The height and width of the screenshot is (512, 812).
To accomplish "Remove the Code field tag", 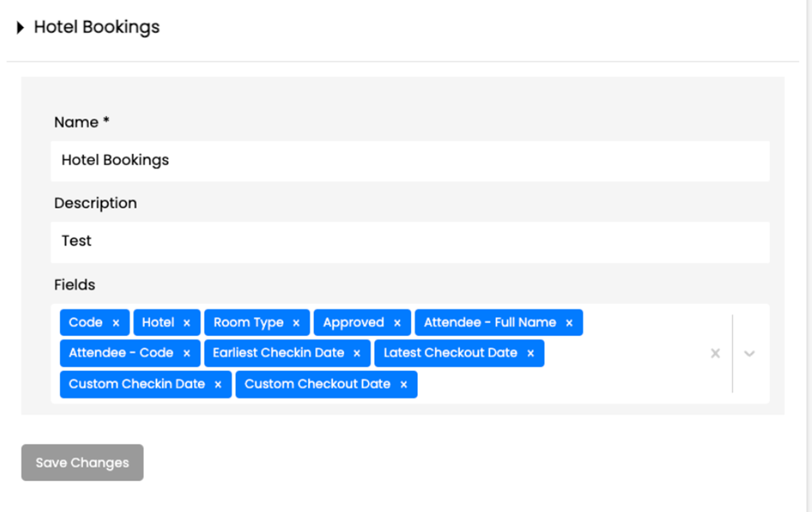I will 116,323.
